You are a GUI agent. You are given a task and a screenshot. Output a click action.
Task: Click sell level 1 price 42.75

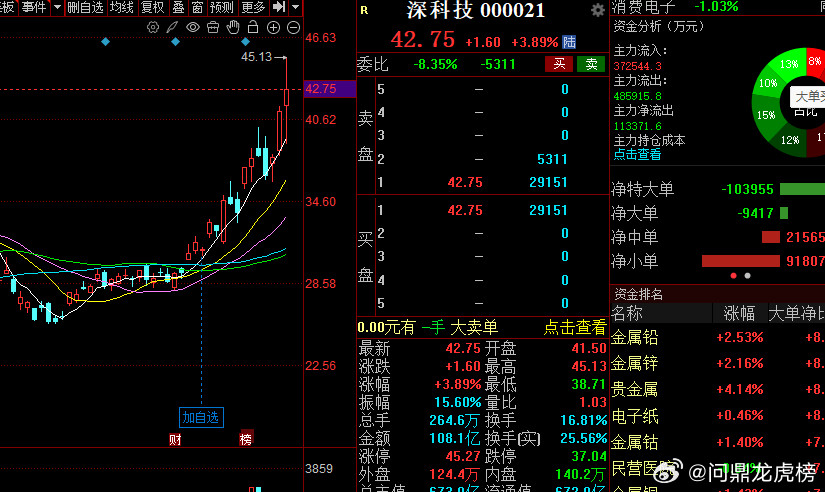coord(465,183)
